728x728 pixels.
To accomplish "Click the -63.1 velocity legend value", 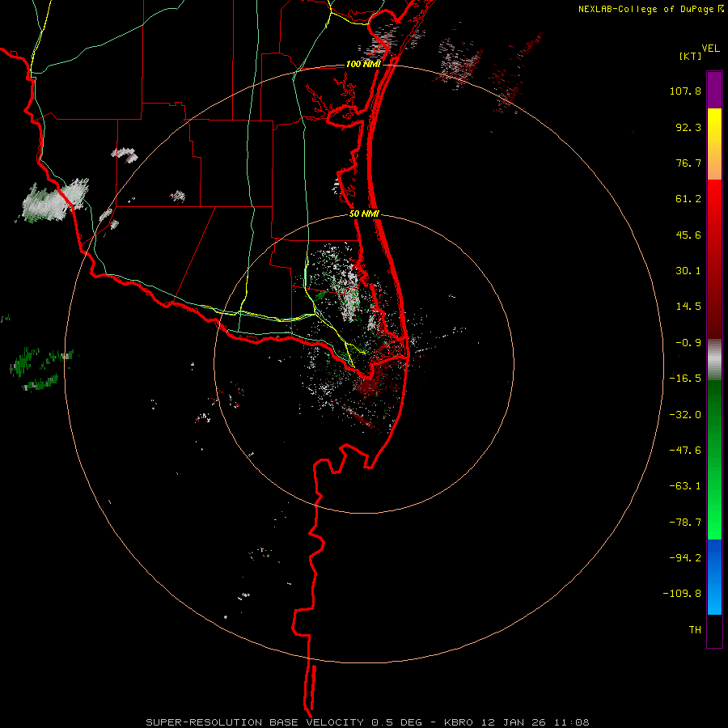I will (685, 486).
